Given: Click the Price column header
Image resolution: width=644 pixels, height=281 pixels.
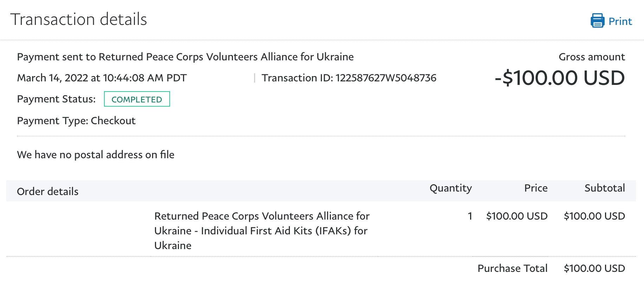Looking at the screenshot, I should point(536,188).
